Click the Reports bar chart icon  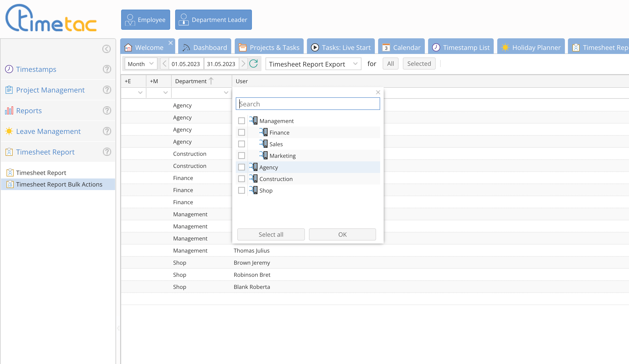point(9,111)
